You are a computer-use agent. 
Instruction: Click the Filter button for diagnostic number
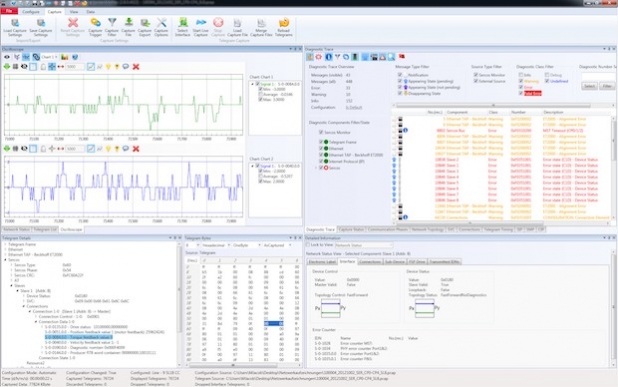tap(607, 86)
